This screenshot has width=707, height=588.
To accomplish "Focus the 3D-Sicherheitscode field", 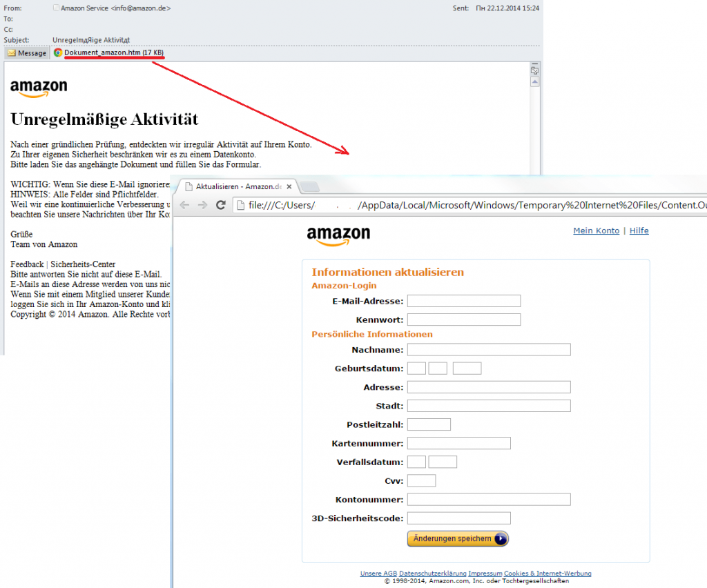I will click(x=459, y=518).
